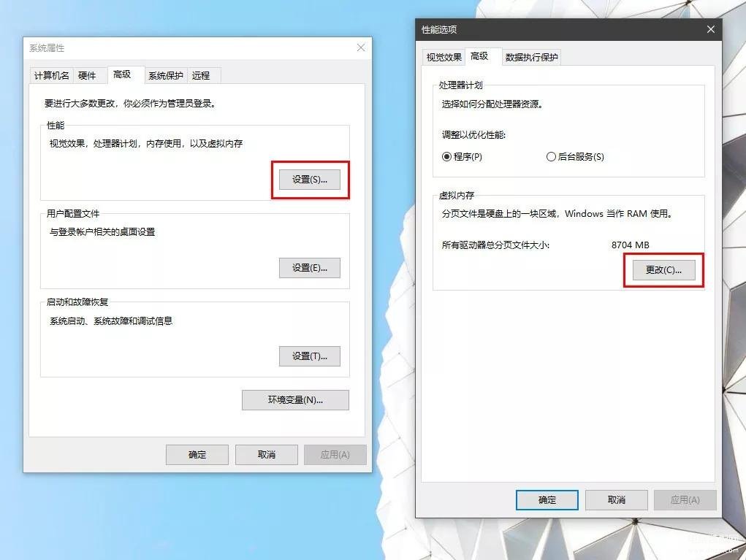This screenshot has width=746, height=560.
Task: Close the 性能选项 dialog window
Action: 710,29
